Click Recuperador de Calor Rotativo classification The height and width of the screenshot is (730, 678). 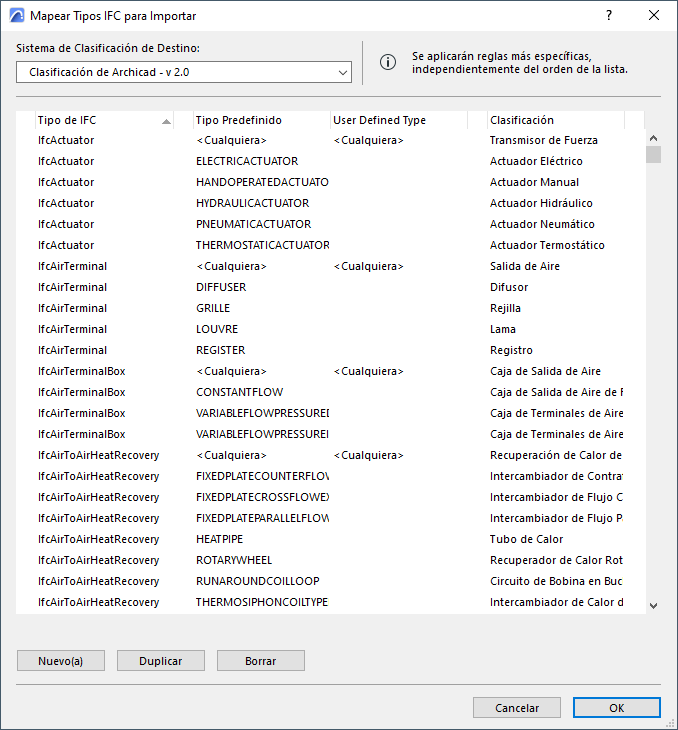556,560
